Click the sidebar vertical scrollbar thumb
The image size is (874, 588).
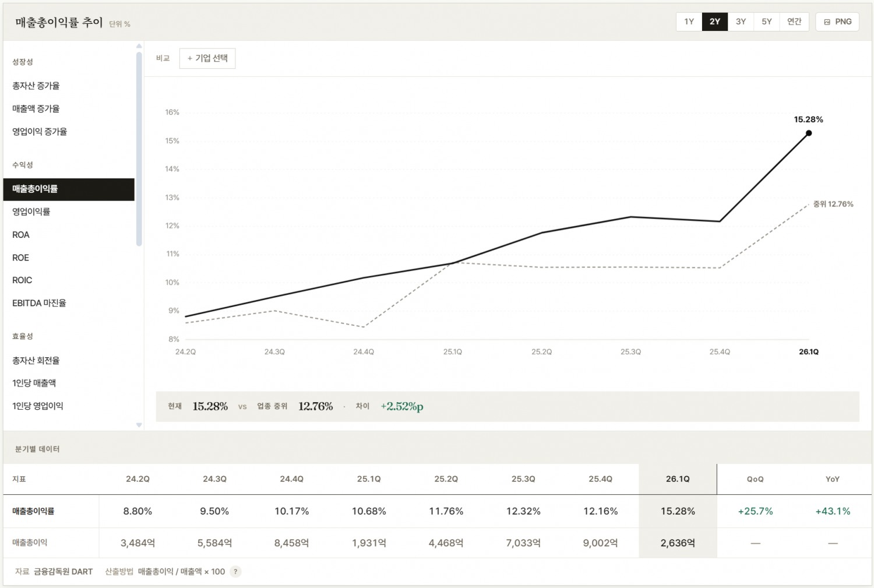pos(139,149)
